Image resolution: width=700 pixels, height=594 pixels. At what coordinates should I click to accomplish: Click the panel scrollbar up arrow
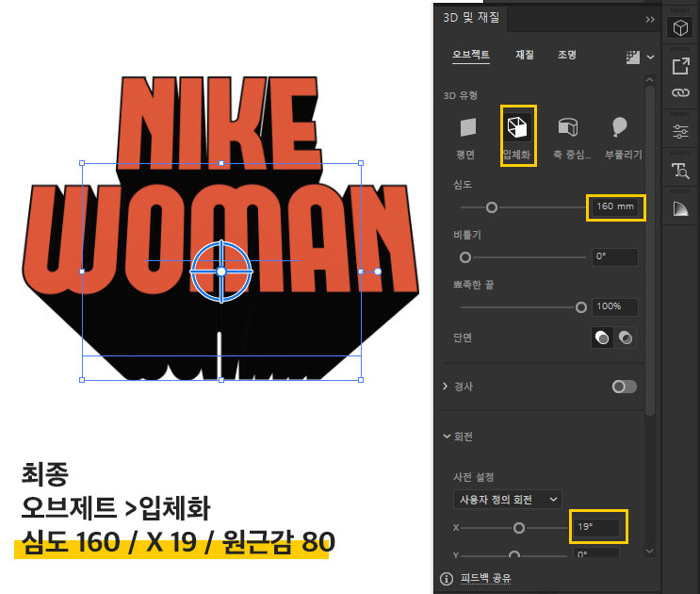coord(649,80)
